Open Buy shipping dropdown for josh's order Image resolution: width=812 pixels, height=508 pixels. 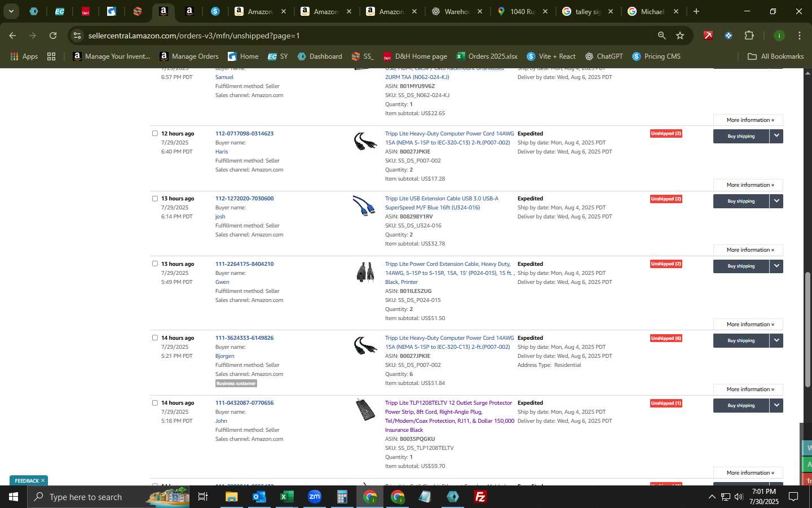(x=776, y=201)
